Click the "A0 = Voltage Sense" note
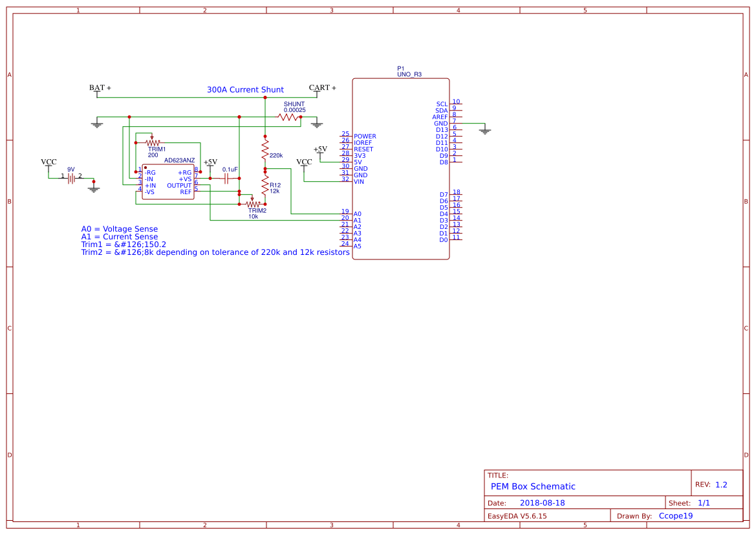The width and height of the screenshot is (756, 535). click(119, 229)
